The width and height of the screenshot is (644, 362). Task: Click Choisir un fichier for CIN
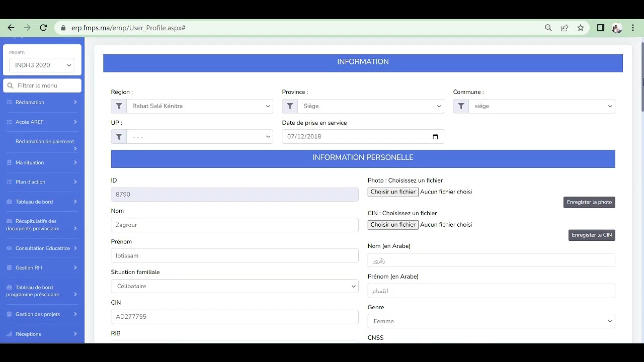pos(393,225)
